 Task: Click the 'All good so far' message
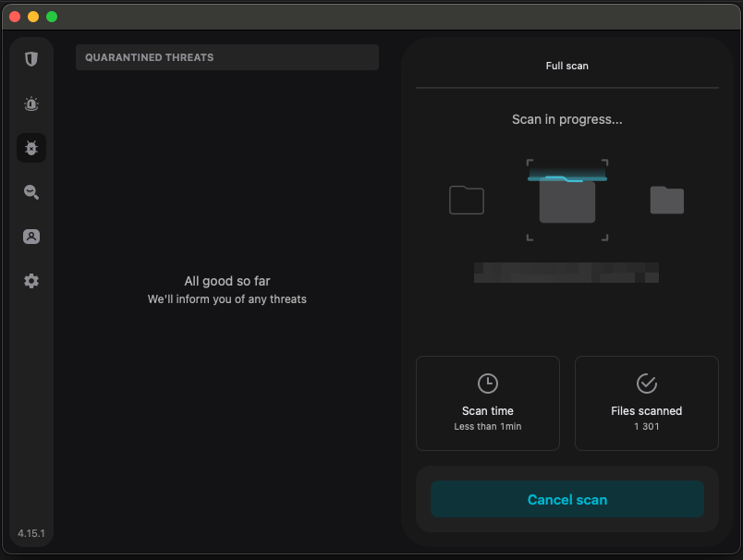(227, 281)
